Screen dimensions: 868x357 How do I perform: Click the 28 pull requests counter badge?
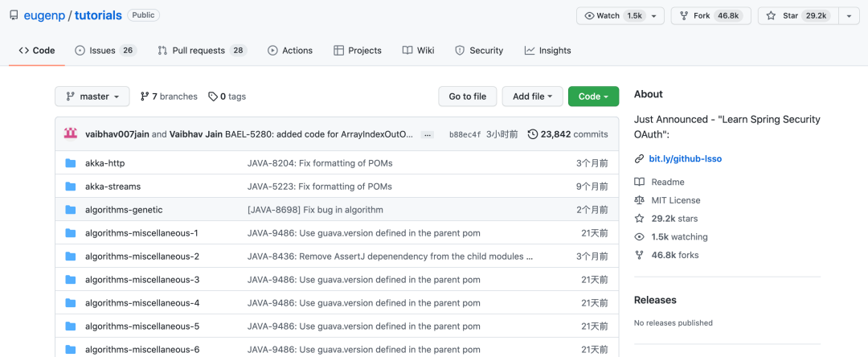click(x=238, y=51)
